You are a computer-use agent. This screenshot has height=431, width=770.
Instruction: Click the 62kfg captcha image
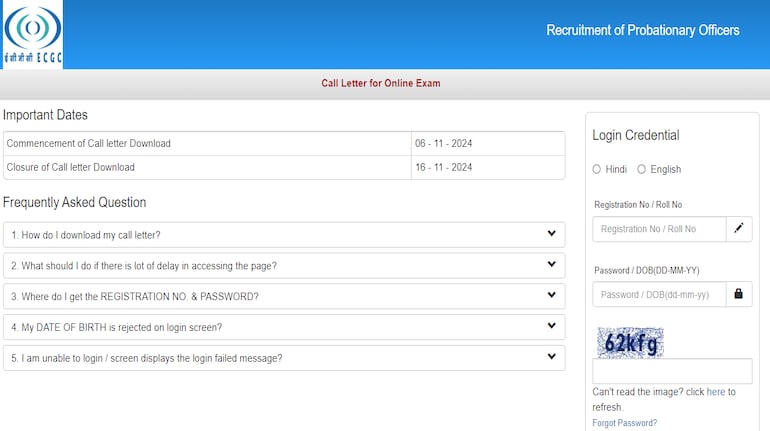click(x=630, y=343)
